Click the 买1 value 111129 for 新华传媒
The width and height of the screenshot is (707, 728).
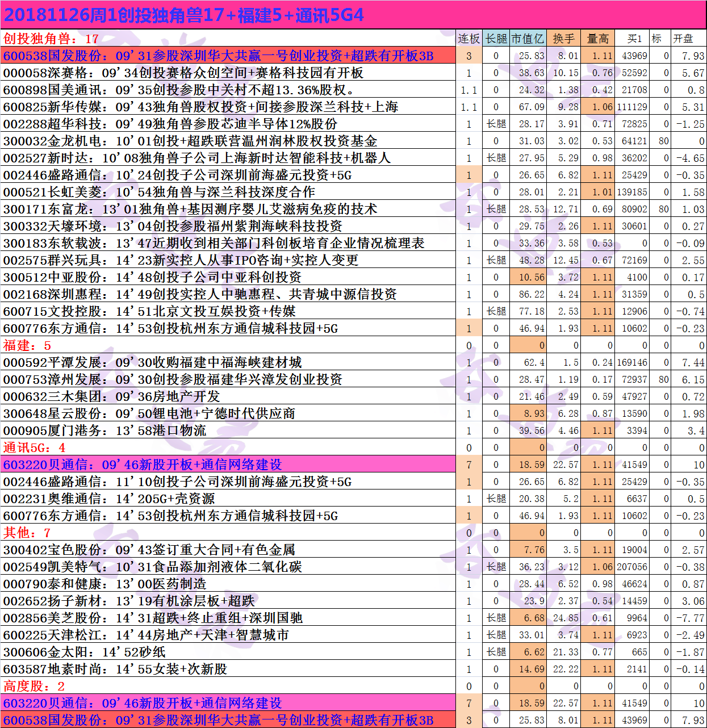point(631,107)
